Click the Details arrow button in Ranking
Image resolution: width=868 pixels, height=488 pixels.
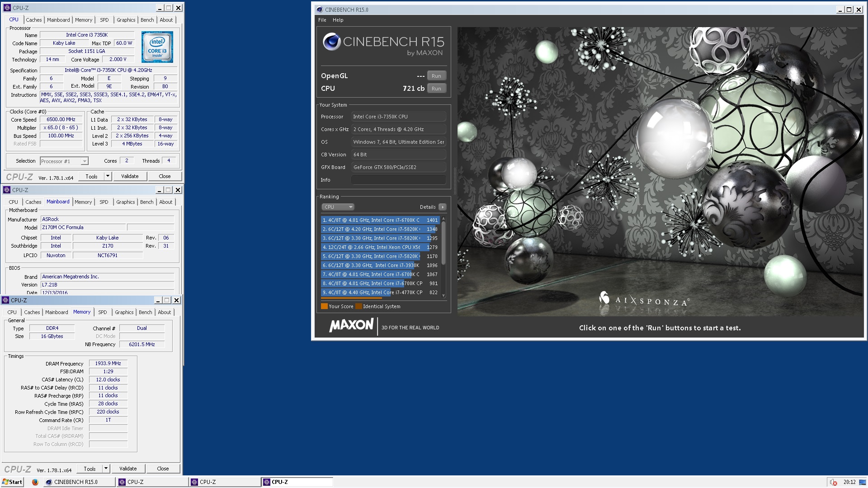(442, 207)
